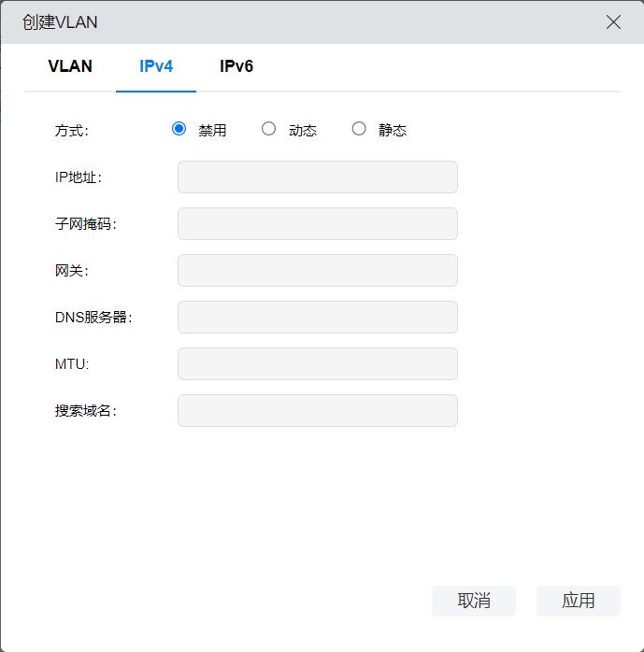The image size is (644, 652).
Task: Select the 禁用 radio button
Action: click(179, 129)
